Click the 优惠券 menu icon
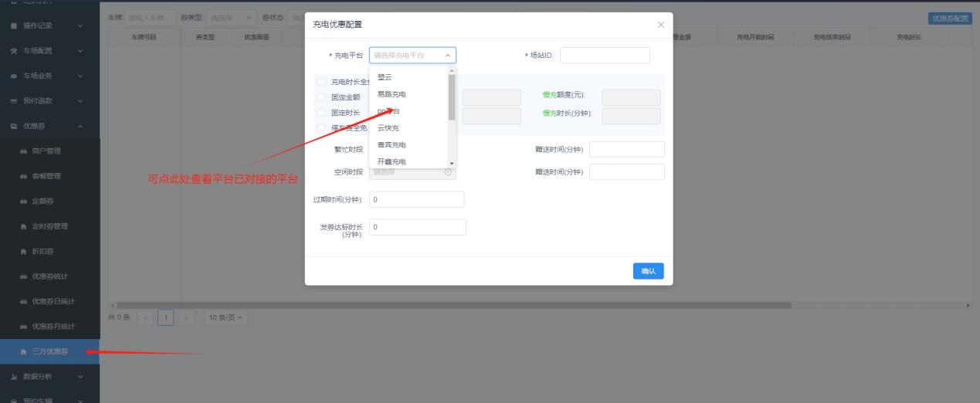The image size is (980, 403). 13,126
